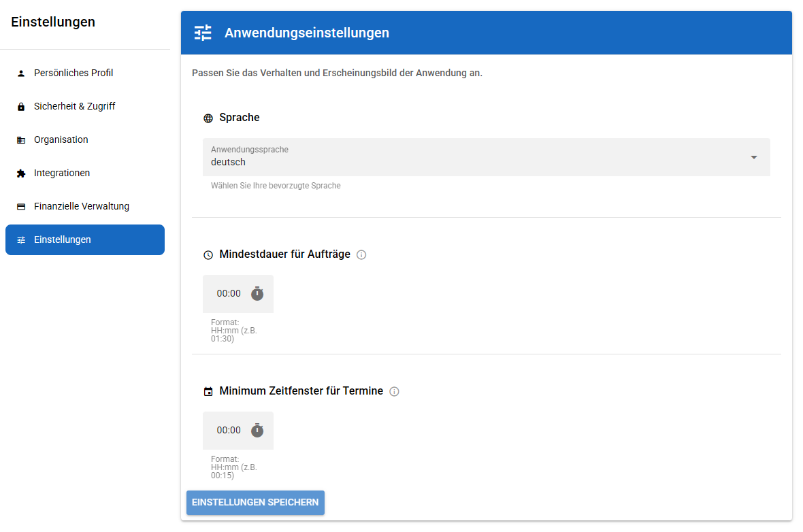Go to Sicherheit & Zugriff
This screenshot has height=532, width=803.
click(x=85, y=107)
